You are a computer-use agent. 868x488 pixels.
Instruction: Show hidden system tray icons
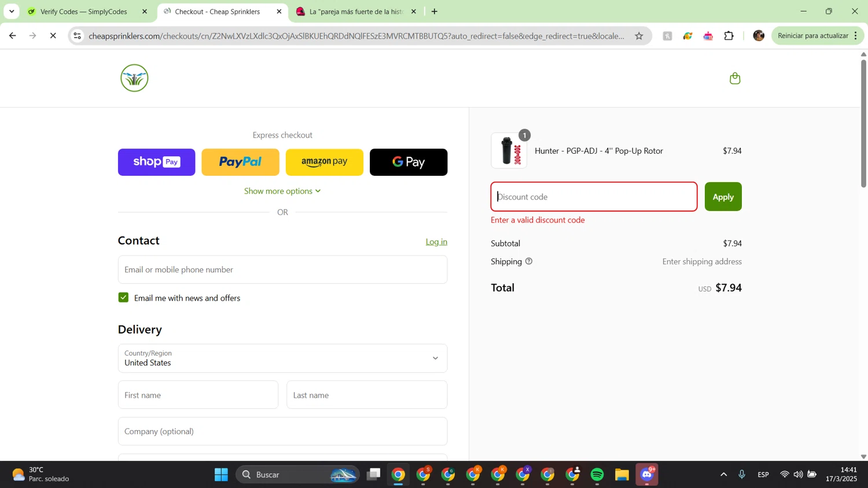pos(723,475)
